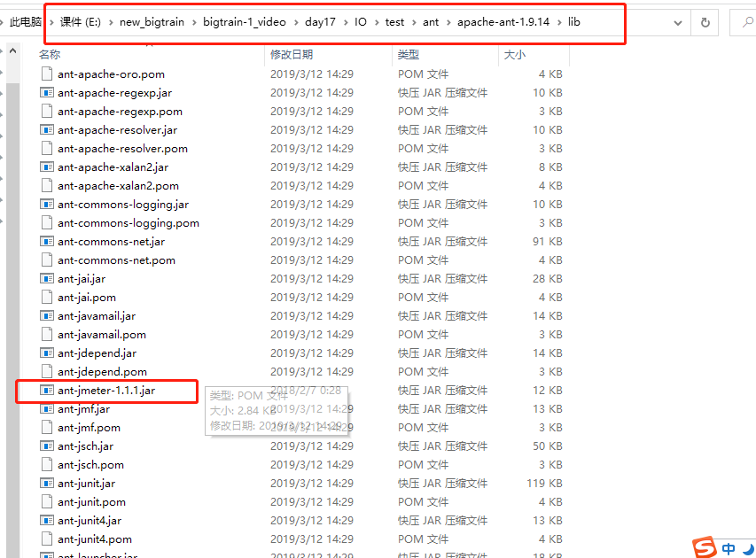756x558 pixels.
Task: Click the ant-jmf.pom file icon
Action: 47,428
